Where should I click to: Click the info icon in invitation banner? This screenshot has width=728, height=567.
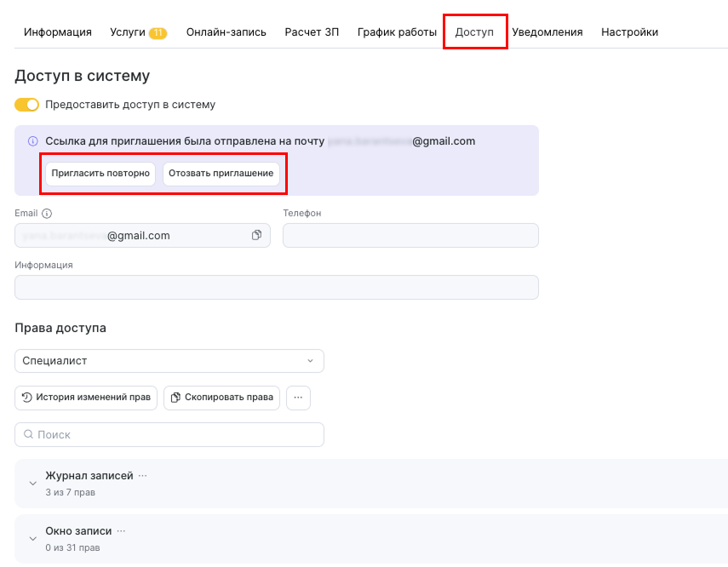[33, 141]
